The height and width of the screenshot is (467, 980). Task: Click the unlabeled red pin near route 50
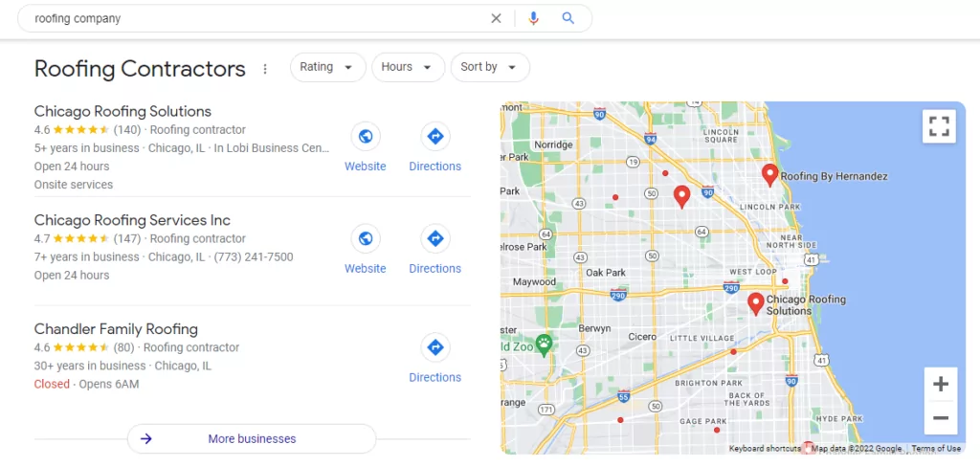click(x=681, y=197)
